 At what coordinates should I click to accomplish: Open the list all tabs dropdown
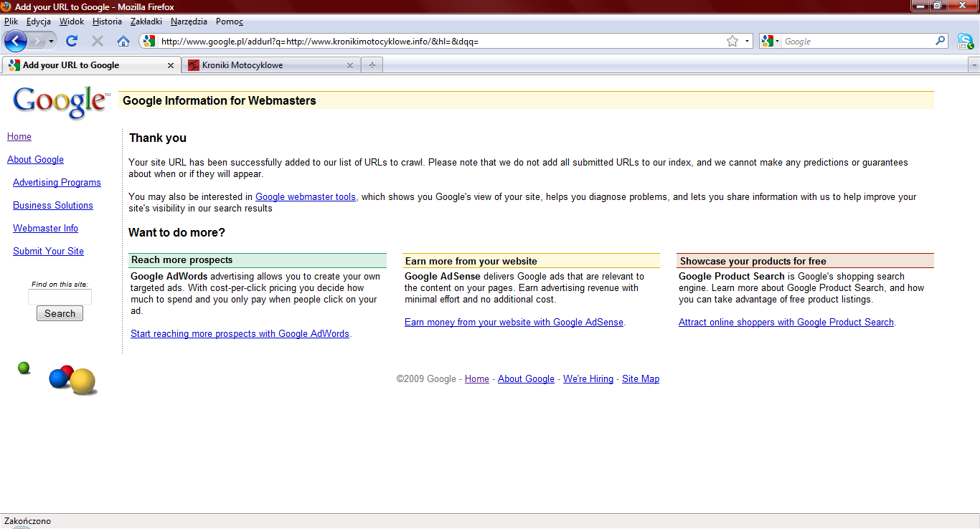coord(974,65)
